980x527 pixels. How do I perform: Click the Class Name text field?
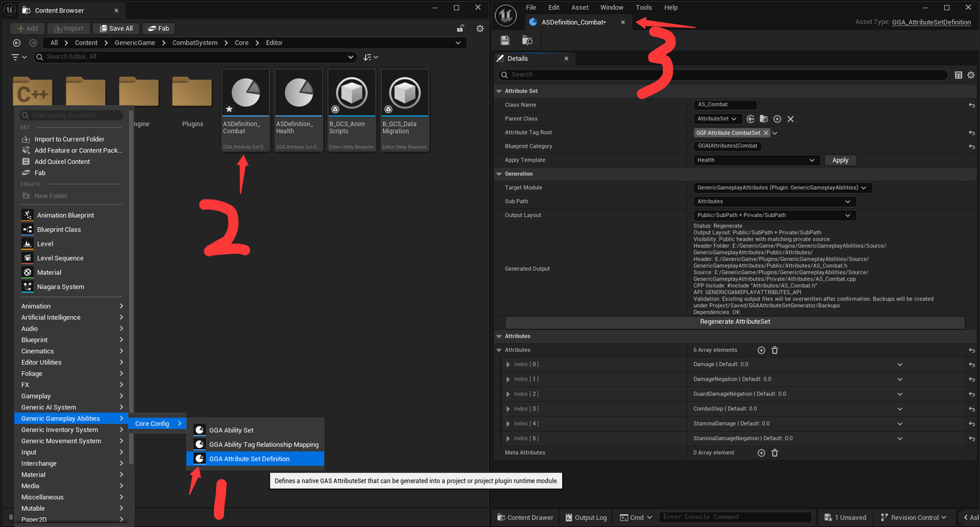[725, 105]
